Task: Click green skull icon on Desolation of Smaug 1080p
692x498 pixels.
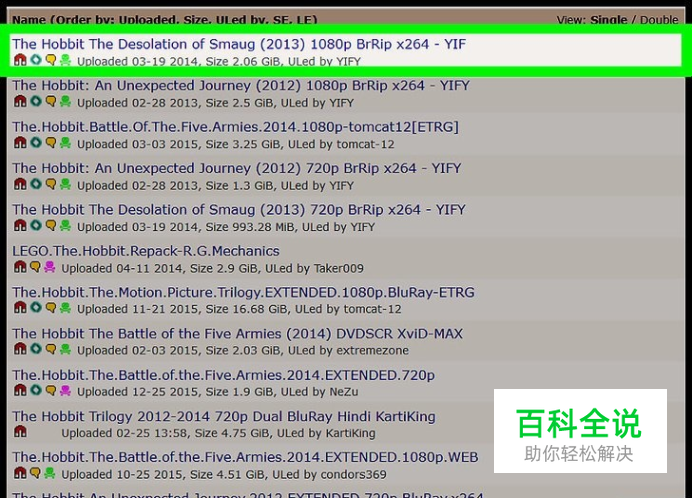Action: 65,60
